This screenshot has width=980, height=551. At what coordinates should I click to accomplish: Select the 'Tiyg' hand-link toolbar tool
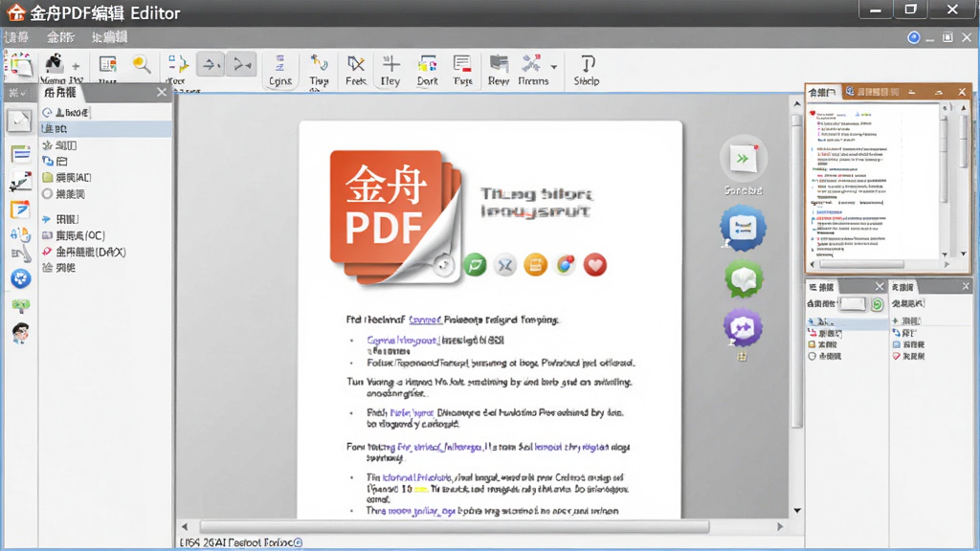[319, 70]
